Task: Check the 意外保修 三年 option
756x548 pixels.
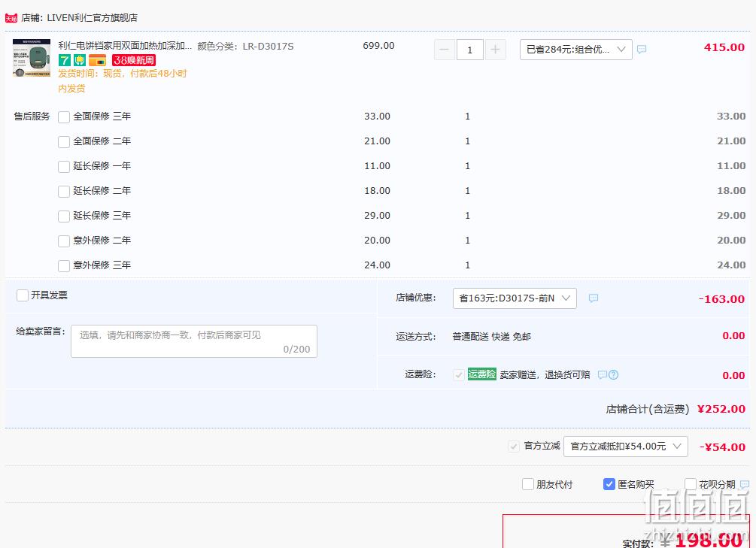Action: (x=64, y=265)
